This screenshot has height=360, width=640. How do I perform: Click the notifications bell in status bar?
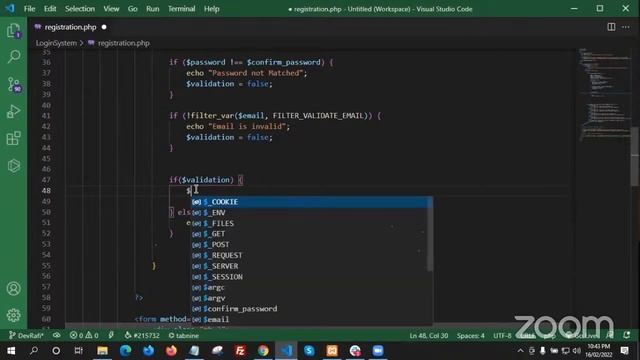627,336
